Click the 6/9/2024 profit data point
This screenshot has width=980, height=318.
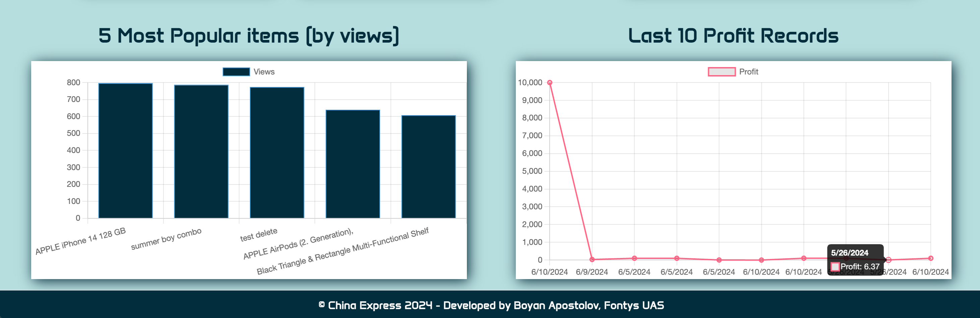(592, 260)
